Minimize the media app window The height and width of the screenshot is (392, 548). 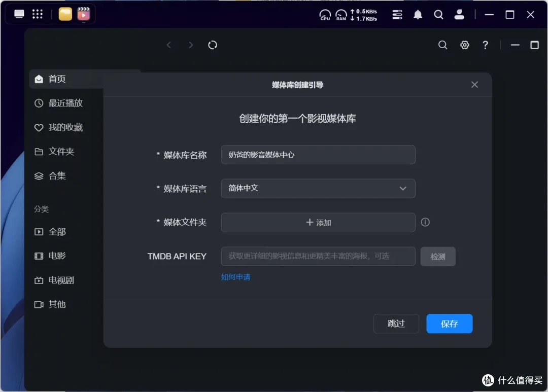point(515,45)
